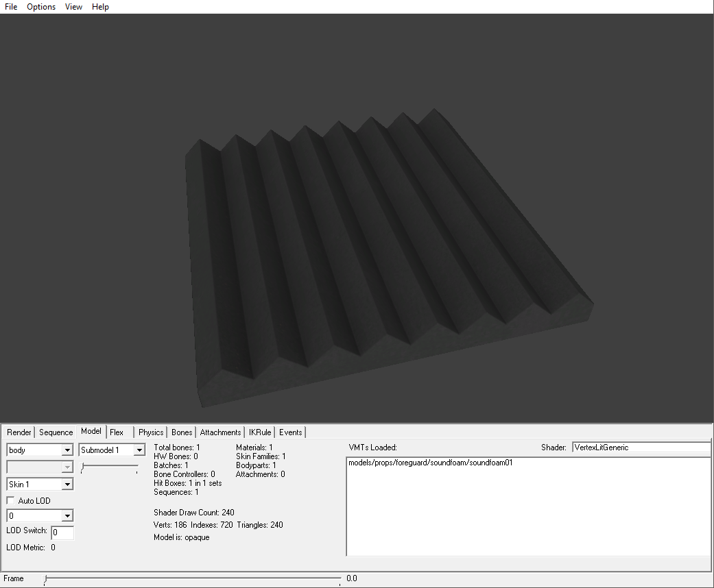Switch to the Sequence tab

[56, 432]
